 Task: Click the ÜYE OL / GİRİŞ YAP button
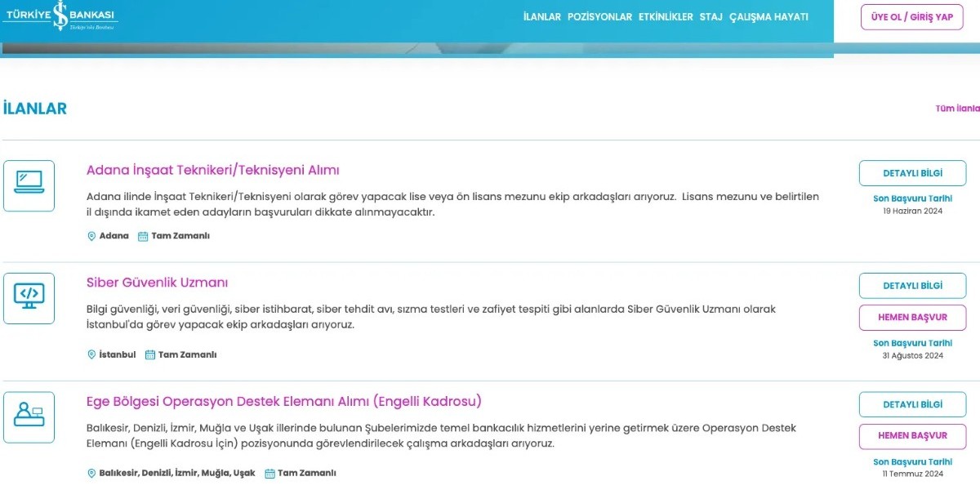point(912,17)
